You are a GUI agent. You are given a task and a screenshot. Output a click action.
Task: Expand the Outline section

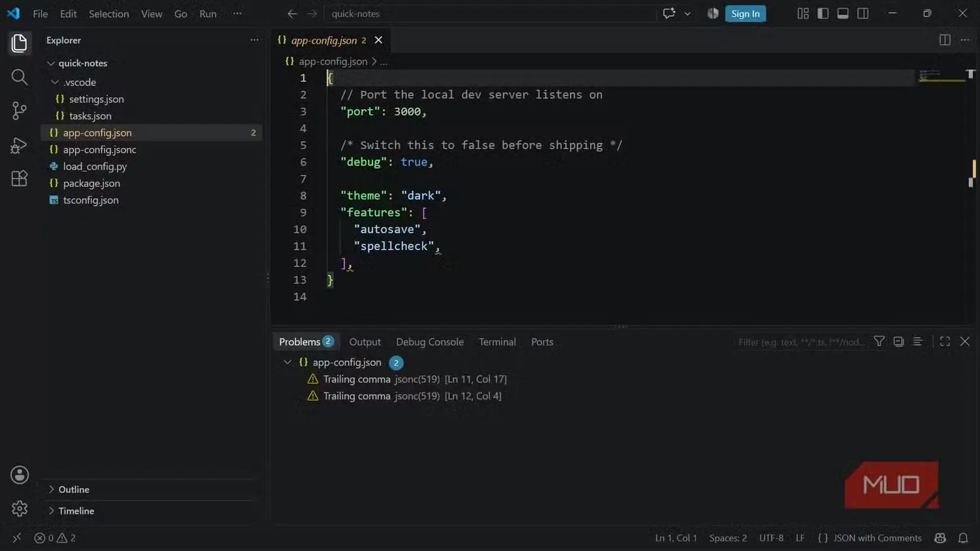(x=51, y=490)
